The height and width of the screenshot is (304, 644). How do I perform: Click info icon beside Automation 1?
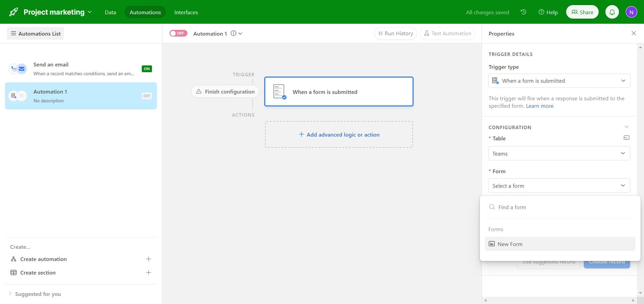pos(233,34)
